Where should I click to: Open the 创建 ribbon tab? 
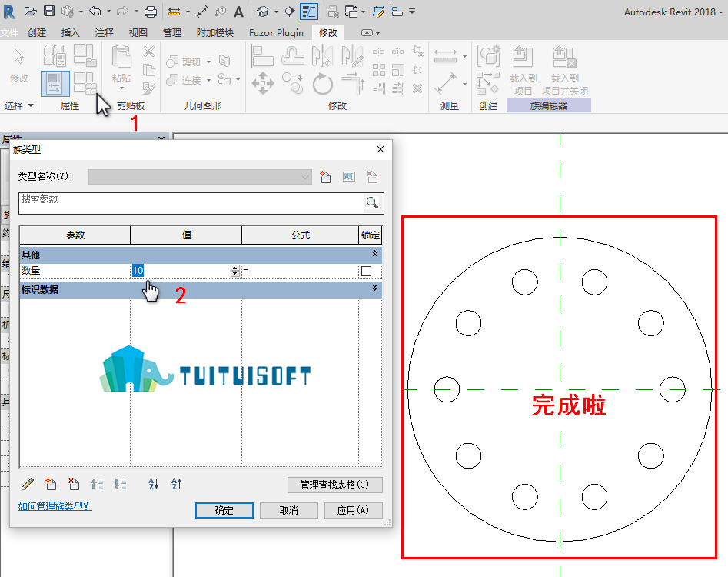(37, 32)
